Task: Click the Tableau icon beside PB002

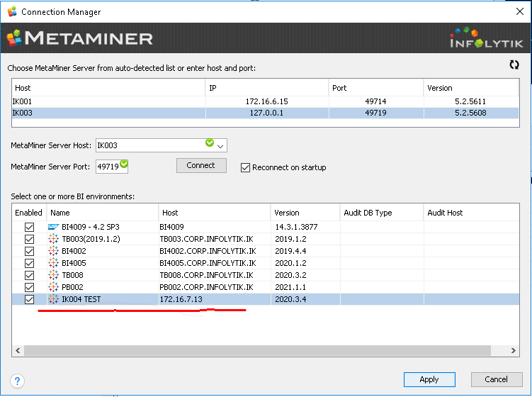Action: 53,287
